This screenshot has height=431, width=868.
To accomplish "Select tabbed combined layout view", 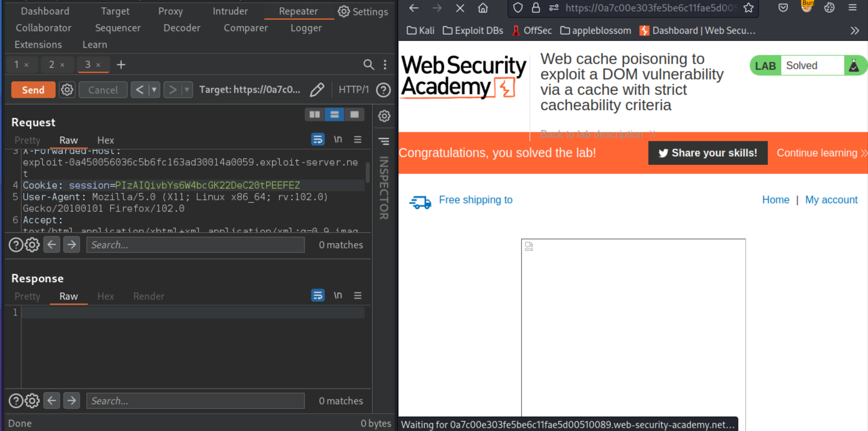I will [x=354, y=115].
